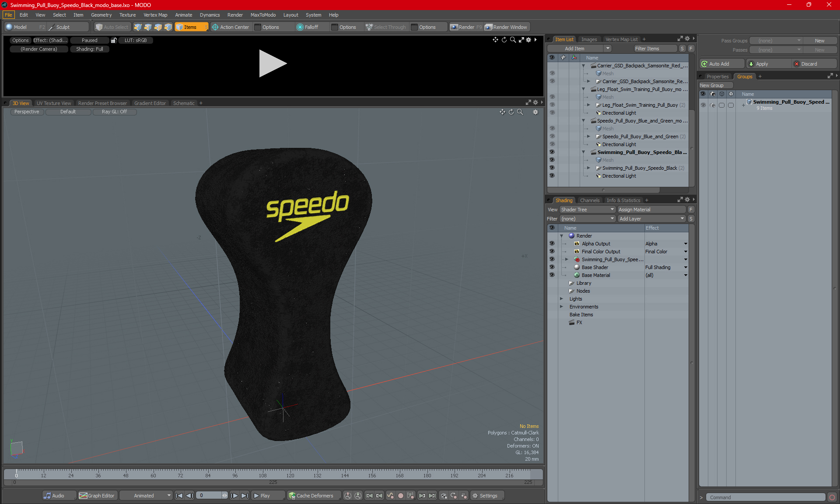This screenshot has width=840, height=504.
Task: Toggle visibility of Leg_Float_Swim_Training_Pull_Buoy (2) item
Action: 552,105
